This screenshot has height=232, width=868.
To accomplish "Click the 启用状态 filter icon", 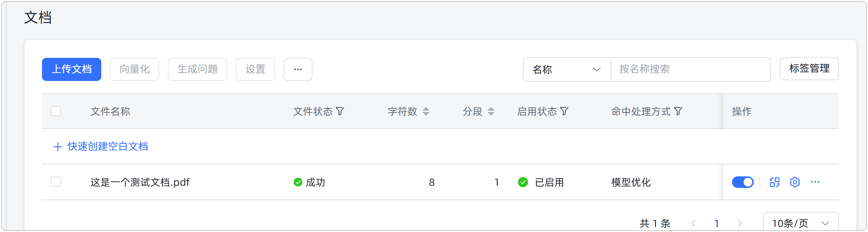I will tap(564, 111).
